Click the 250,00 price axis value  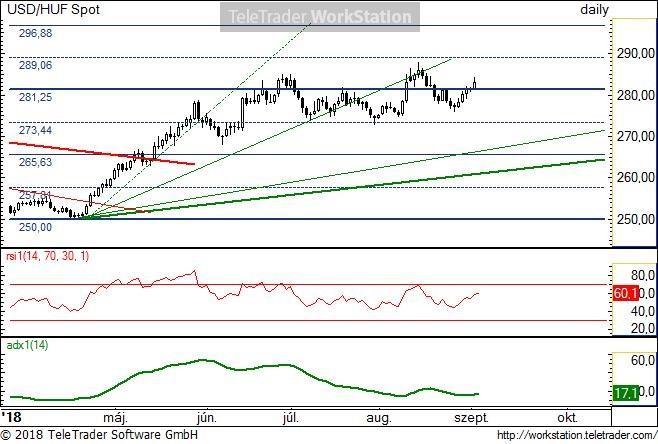[x=636, y=219]
